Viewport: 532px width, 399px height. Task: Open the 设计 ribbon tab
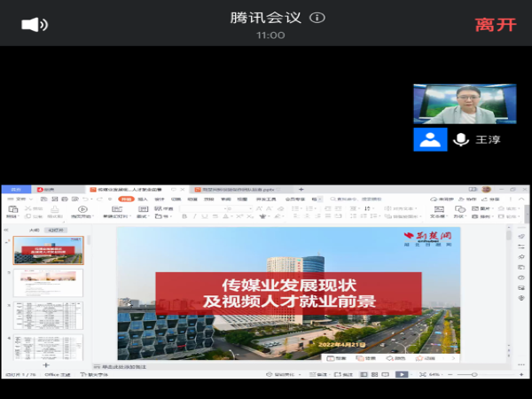[160, 199]
